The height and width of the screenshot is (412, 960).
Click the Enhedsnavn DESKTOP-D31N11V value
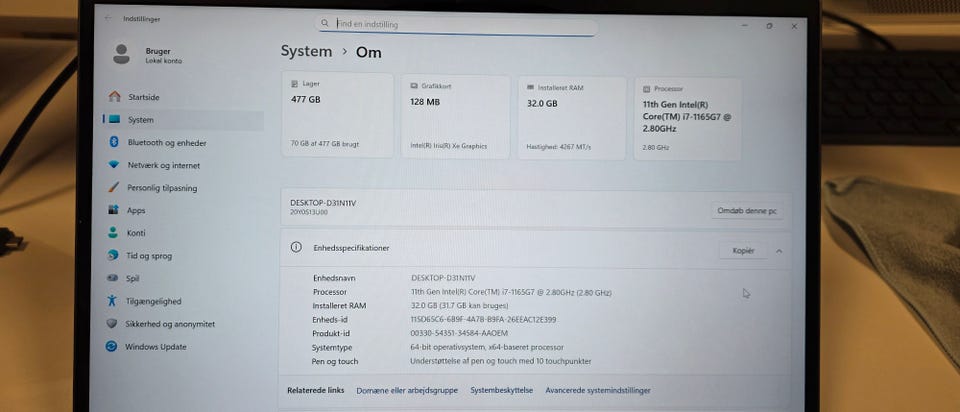pyautogui.click(x=443, y=278)
